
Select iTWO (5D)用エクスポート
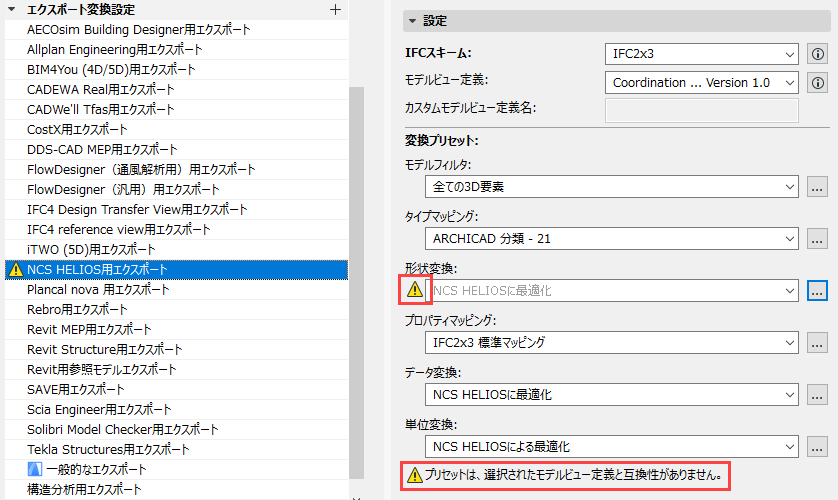pyautogui.click(x=176, y=249)
